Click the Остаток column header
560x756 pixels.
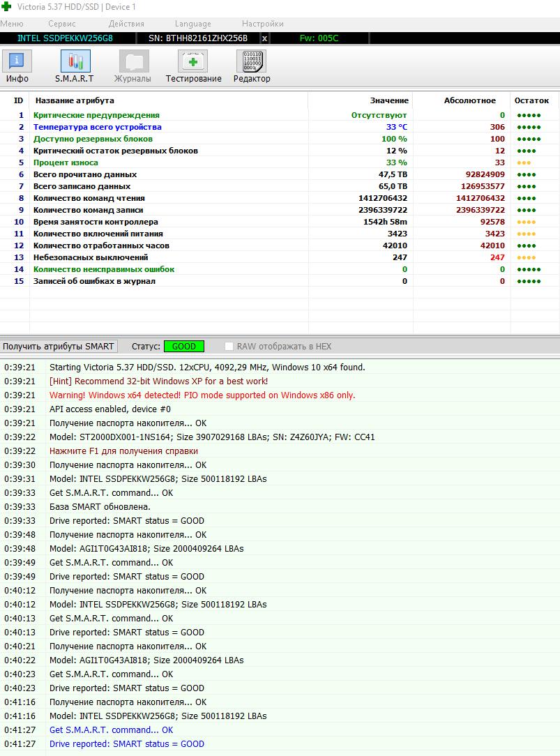[x=531, y=100]
